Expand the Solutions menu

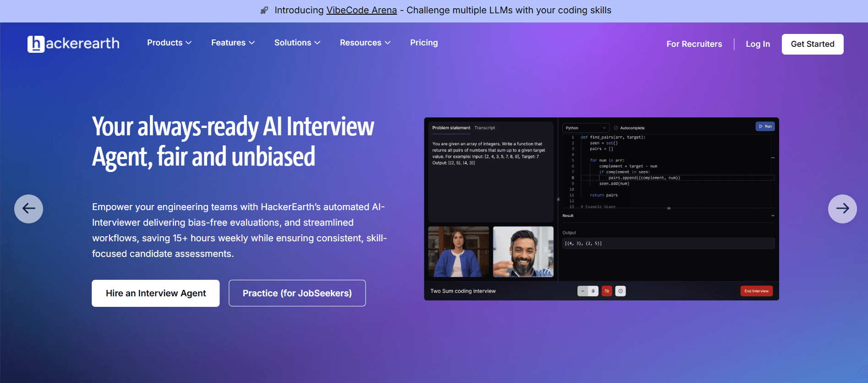coord(297,43)
